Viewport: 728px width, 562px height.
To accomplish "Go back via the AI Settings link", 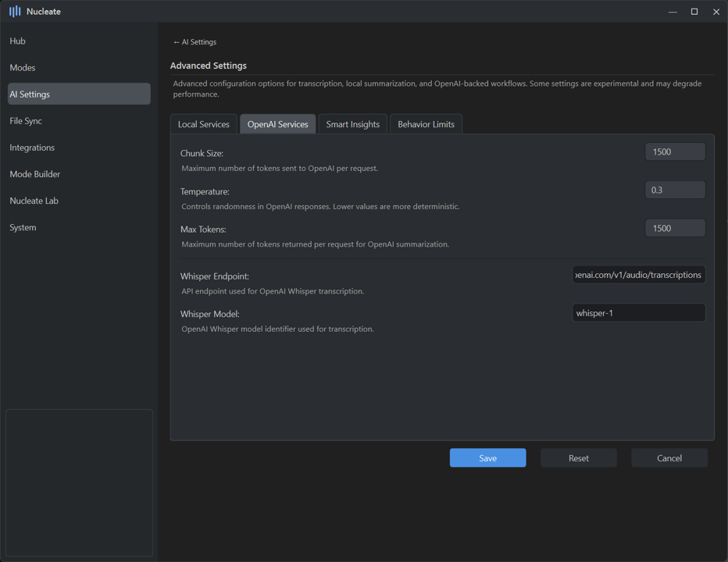I will pyautogui.click(x=194, y=42).
